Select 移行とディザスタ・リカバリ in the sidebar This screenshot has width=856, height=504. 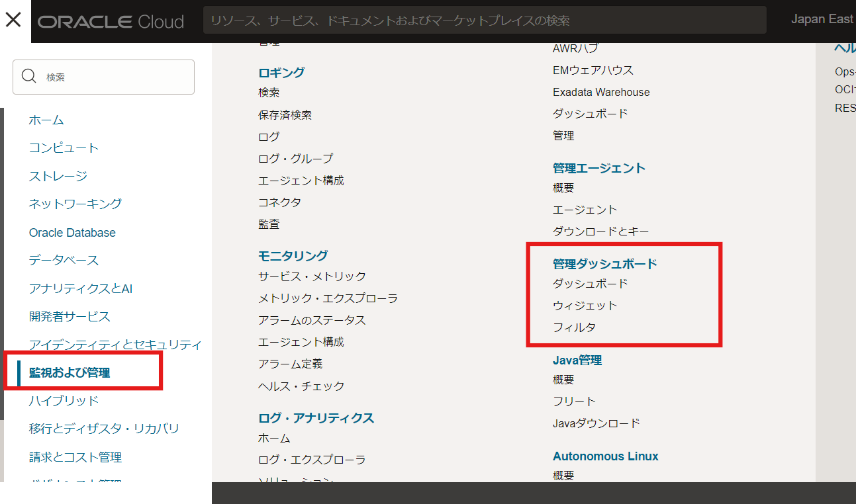pyautogui.click(x=104, y=429)
